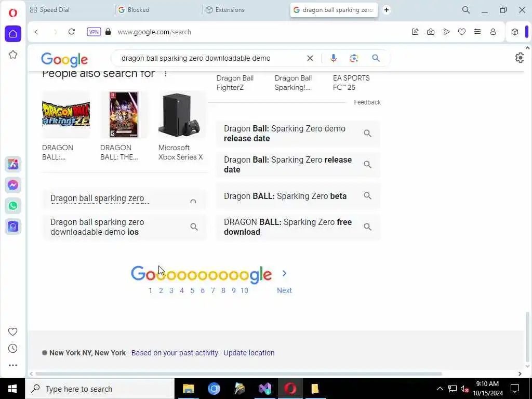Take a snapshot with camera icon

click(x=431, y=32)
